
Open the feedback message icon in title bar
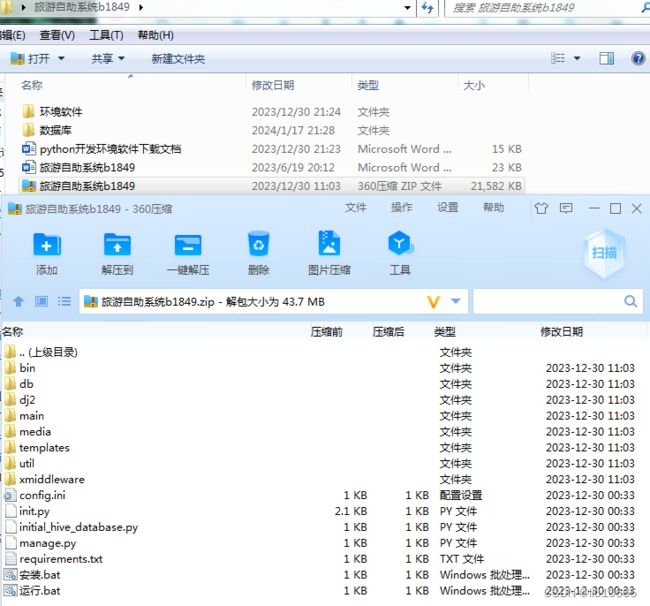(x=566, y=208)
